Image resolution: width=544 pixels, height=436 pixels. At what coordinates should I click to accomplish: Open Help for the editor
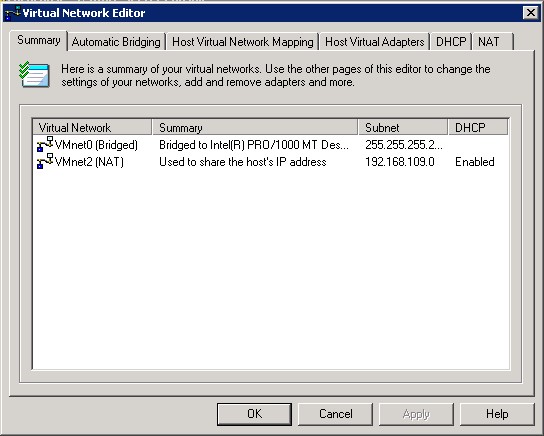(x=497, y=414)
